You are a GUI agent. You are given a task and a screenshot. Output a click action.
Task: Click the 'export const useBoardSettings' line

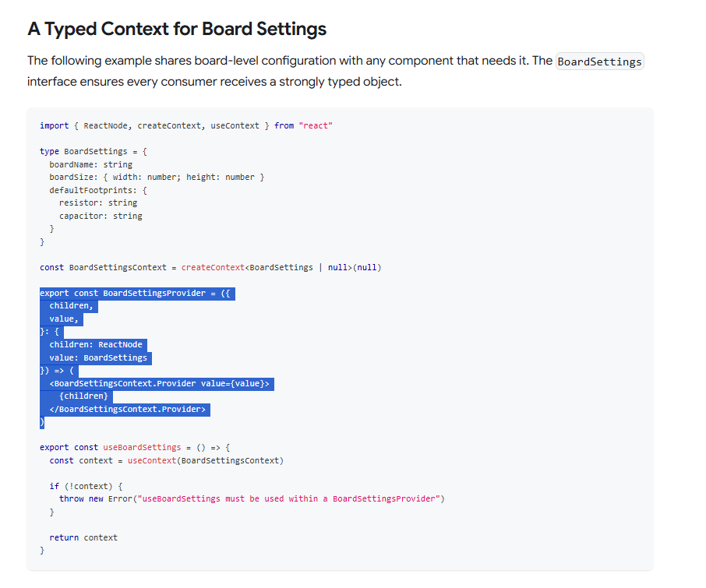134,447
